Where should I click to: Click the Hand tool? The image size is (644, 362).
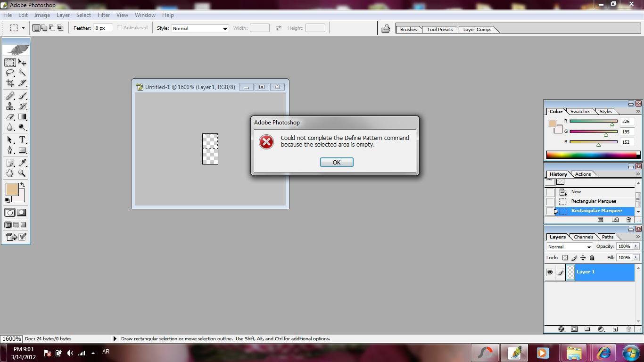click(x=10, y=173)
